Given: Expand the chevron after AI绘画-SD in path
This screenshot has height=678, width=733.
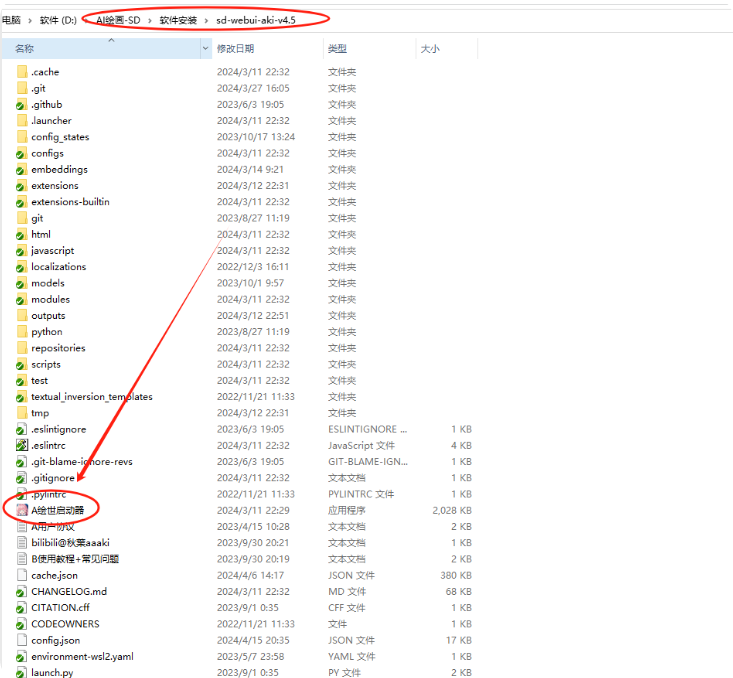Looking at the screenshot, I should [x=150, y=20].
